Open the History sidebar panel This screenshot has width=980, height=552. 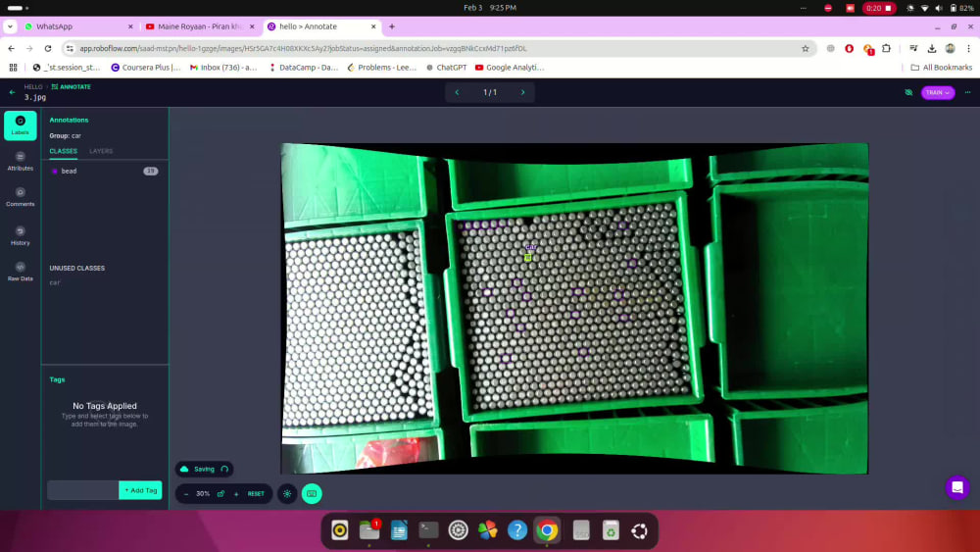tap(20, 235)
